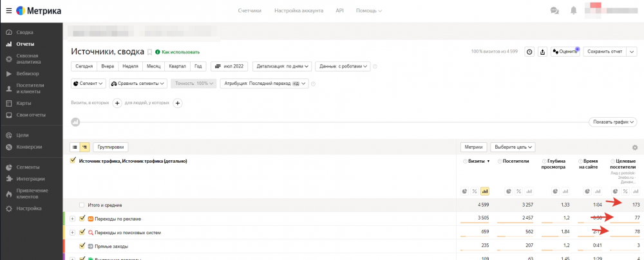The image size is (644, 260).
Task: Open the Точность: 100% dropdown
Action: pos(193,84)
